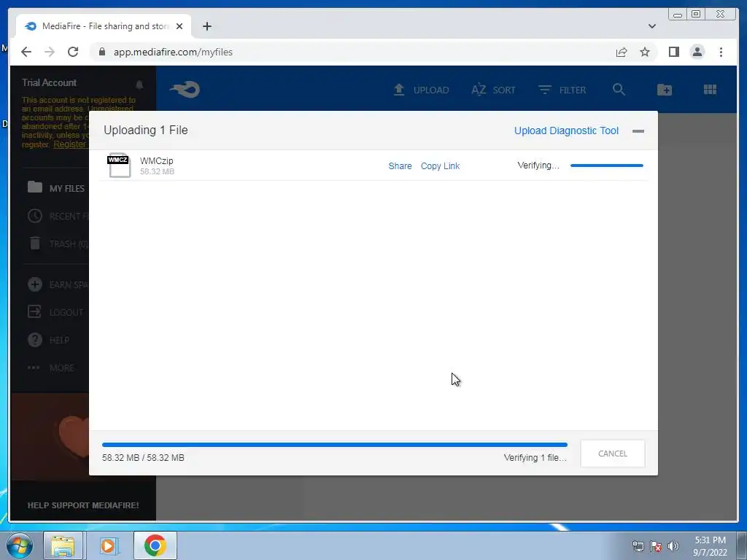Close the MediaFire tab

[179, 26]
